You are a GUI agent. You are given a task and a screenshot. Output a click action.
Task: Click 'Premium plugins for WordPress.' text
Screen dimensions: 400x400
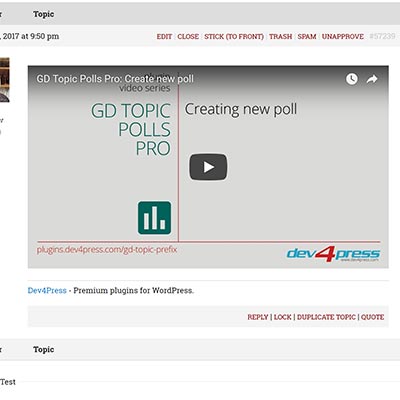click(x=133, y=290)
